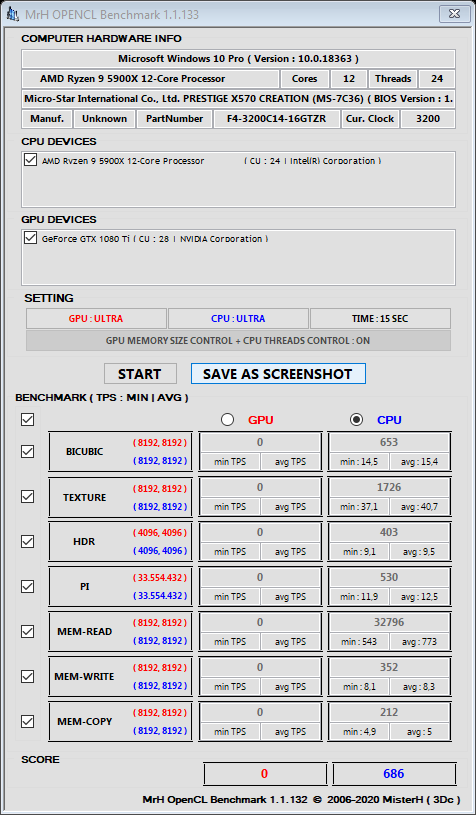The image size is (476, 815).
Task: Click the MEM-WRITE CPU result 352
Action: point(389,667)
